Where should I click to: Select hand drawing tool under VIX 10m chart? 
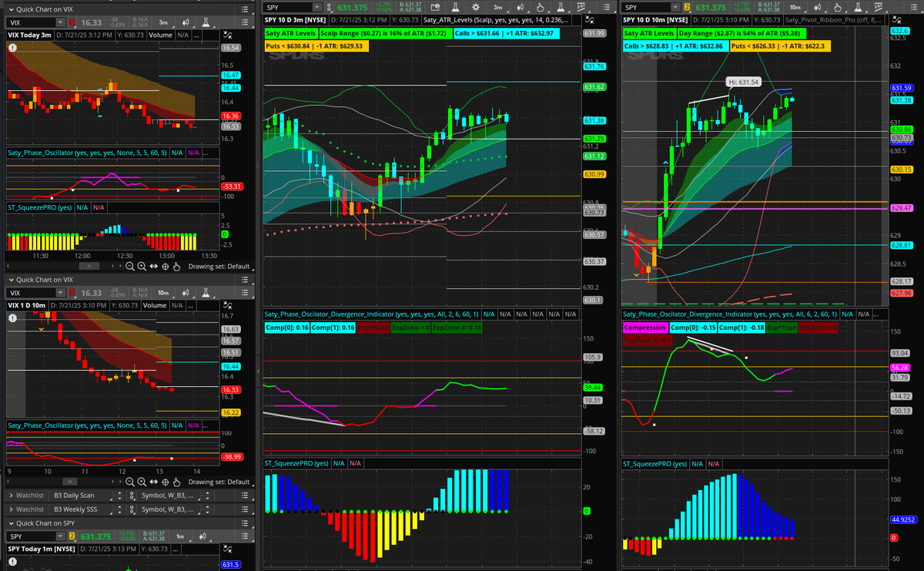click(176, 482)
